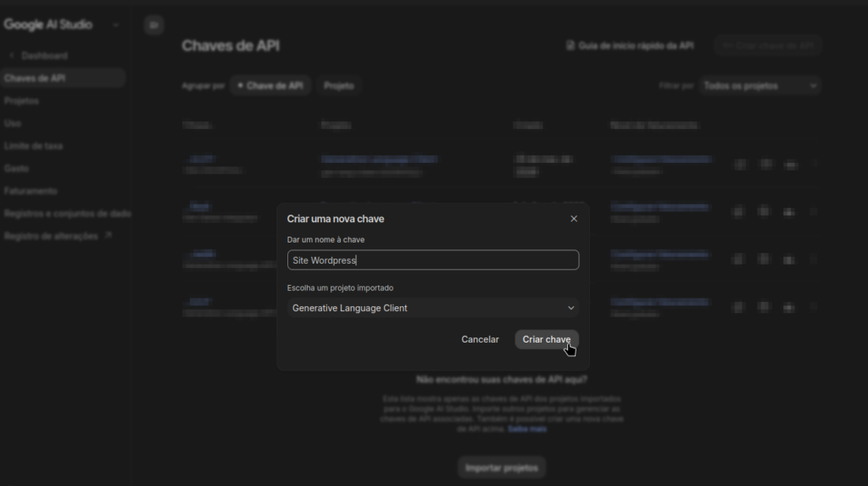Viewport: 868px width, 486px height.
Task: Open Gasto in the sidebar
Action: pyautogui.click(x=16, y=169)
